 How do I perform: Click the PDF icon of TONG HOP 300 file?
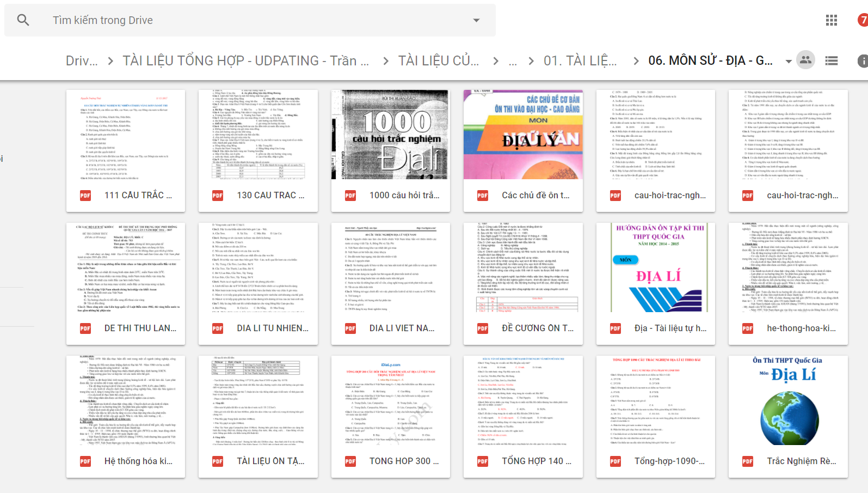pyautogui.click(x=350, y=461)
